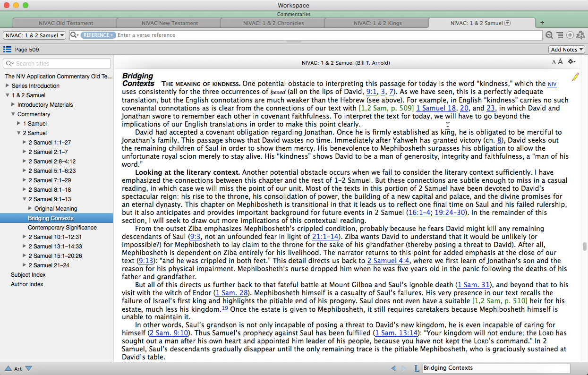Expand the 2 Samuel 21–24 triangle

[25, 265]
